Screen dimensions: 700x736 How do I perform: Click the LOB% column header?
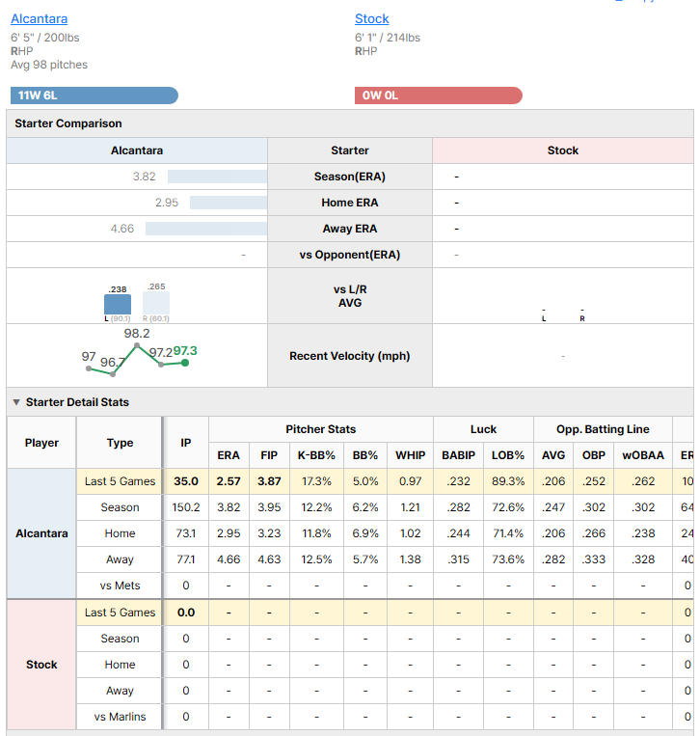coord(508,455)
